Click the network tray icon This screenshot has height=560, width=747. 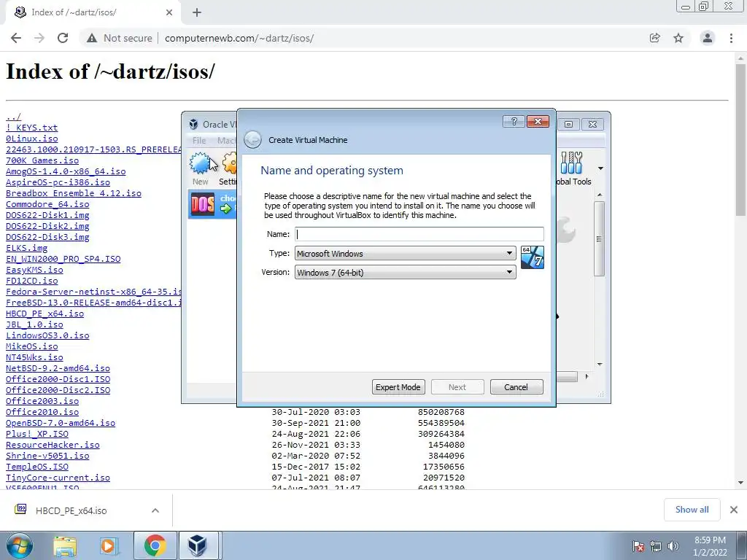[656, 546]
